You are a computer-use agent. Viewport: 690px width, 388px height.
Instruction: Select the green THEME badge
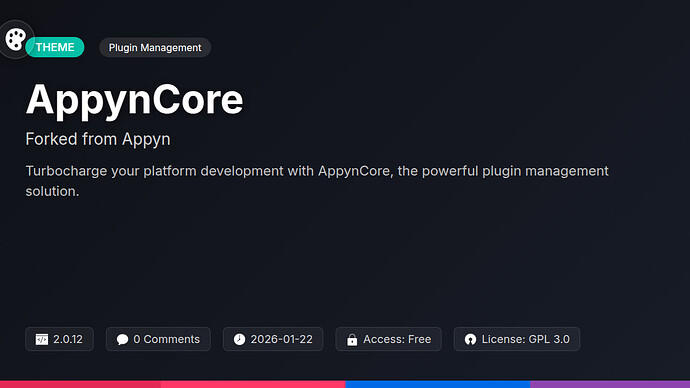click(x=55, y=47)
